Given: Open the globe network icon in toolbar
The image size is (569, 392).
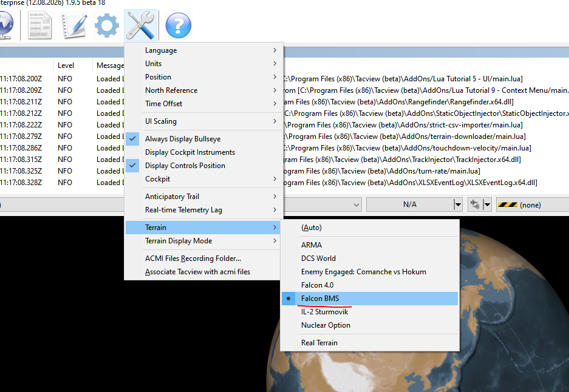Looking at the screenshot, I should click(6, 25).
